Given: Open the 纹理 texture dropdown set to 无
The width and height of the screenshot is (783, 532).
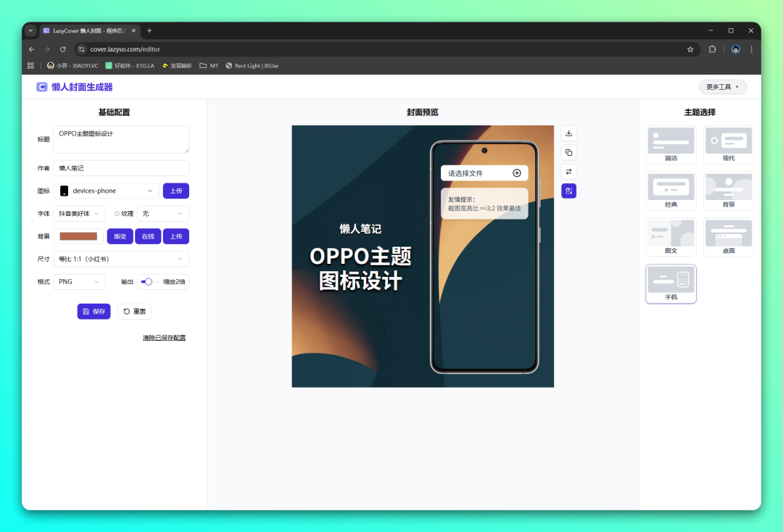Looking at the screenshot, I should click(x=163, y=214).
